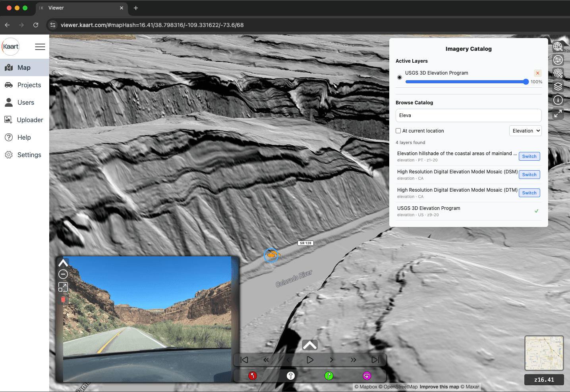This screenshot has height=392, width=570.
Task: Click the info icon on the right sidebar
Action: coord(558,100)
